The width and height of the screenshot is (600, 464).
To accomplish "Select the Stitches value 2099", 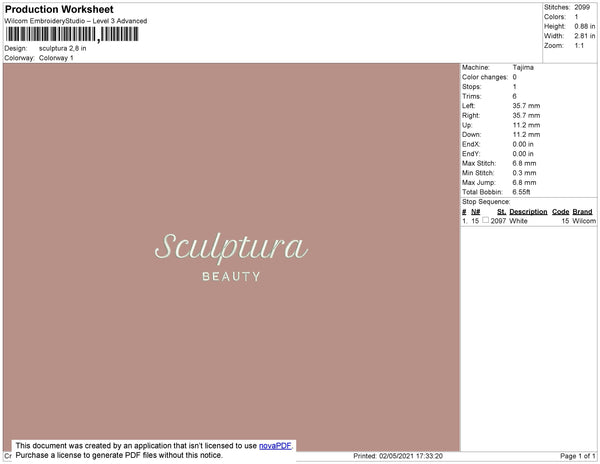I will tap(582, 7).
